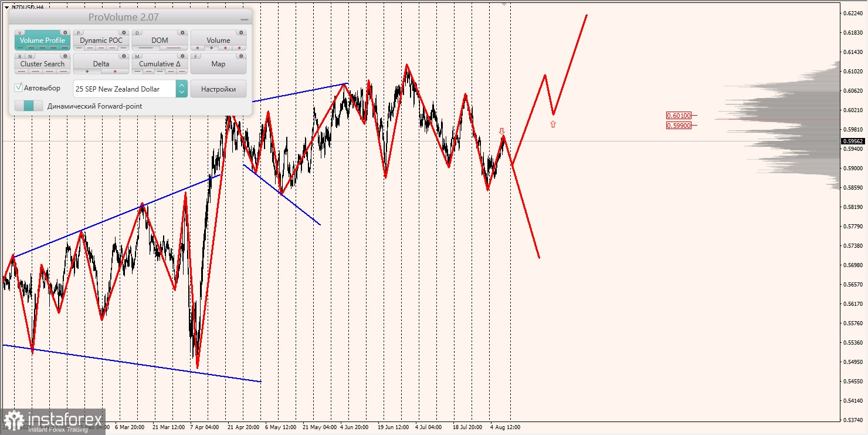Click the D hotkey tag on DOM

[x=137, y=33]
